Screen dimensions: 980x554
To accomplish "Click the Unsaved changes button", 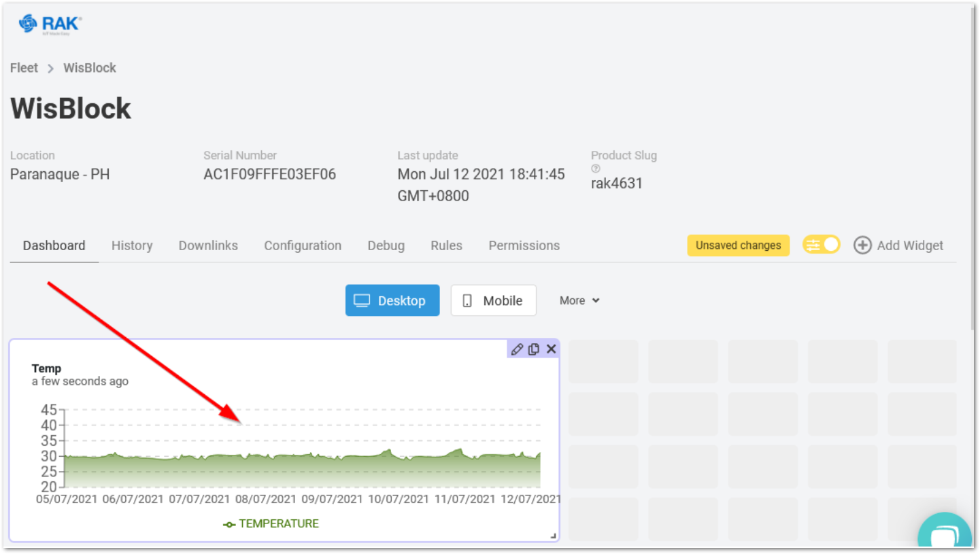I will [739, 245].
